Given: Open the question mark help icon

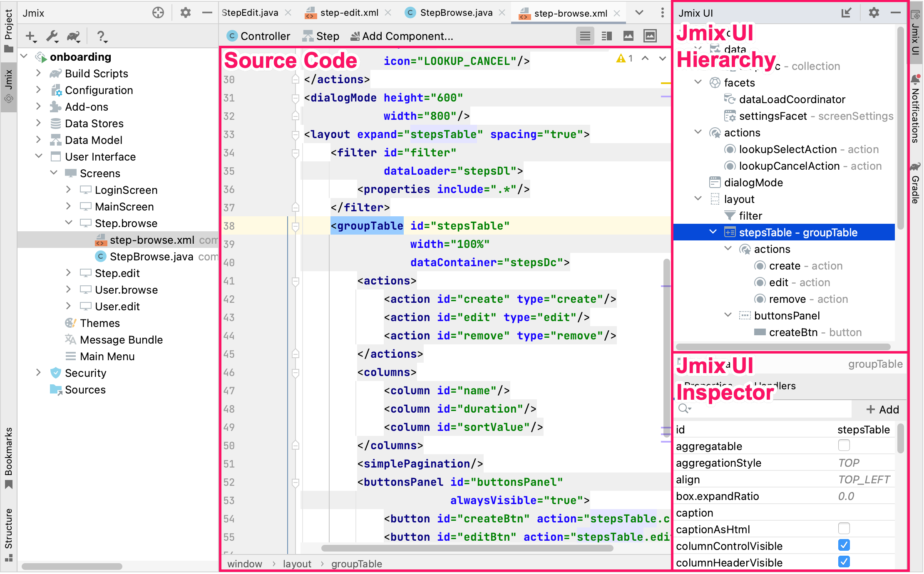Looking at the screenshot, I should click(102, 37).
